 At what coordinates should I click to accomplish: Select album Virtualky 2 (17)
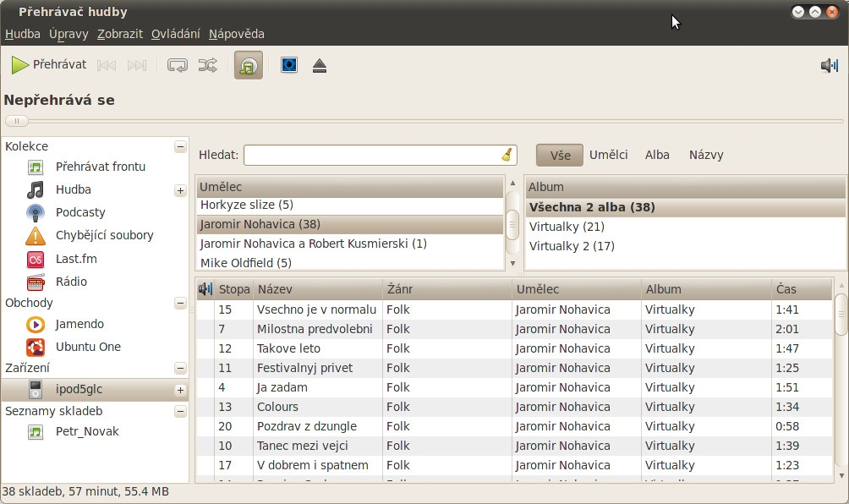point(685,246)
